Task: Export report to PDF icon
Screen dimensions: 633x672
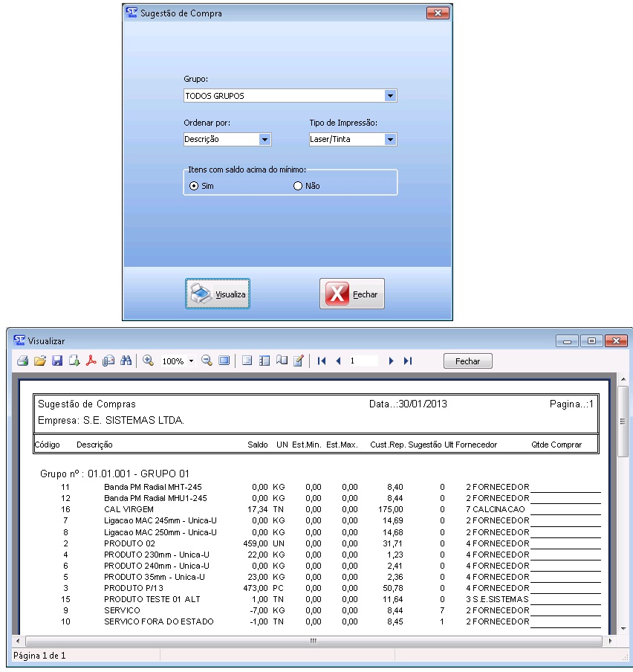Action: tap(92, 361)
